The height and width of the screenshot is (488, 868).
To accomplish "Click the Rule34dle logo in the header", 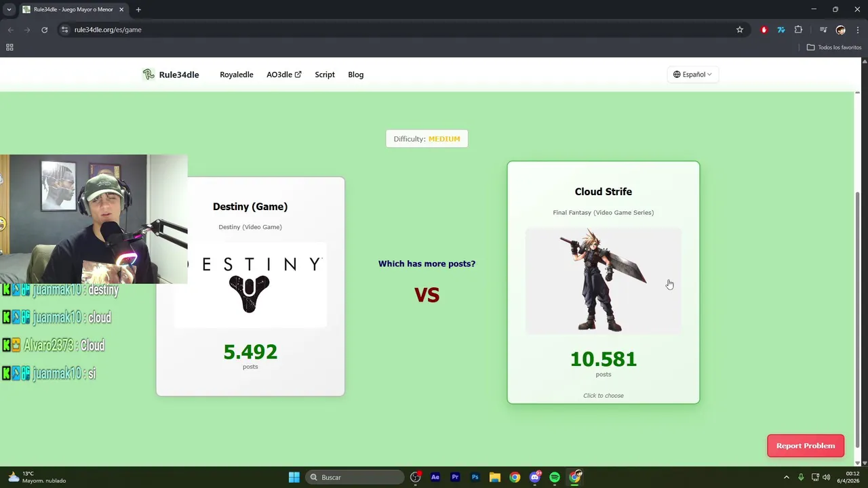I will click(149, 75).
